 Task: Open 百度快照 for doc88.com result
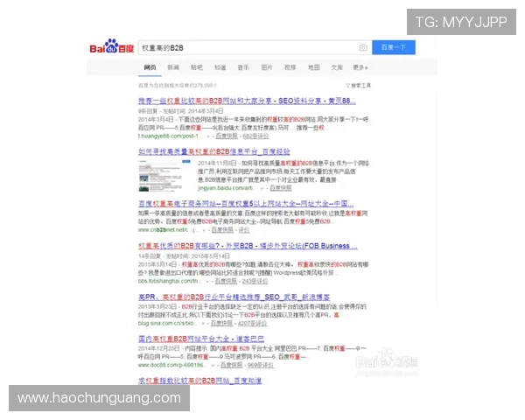pos(231,365)
